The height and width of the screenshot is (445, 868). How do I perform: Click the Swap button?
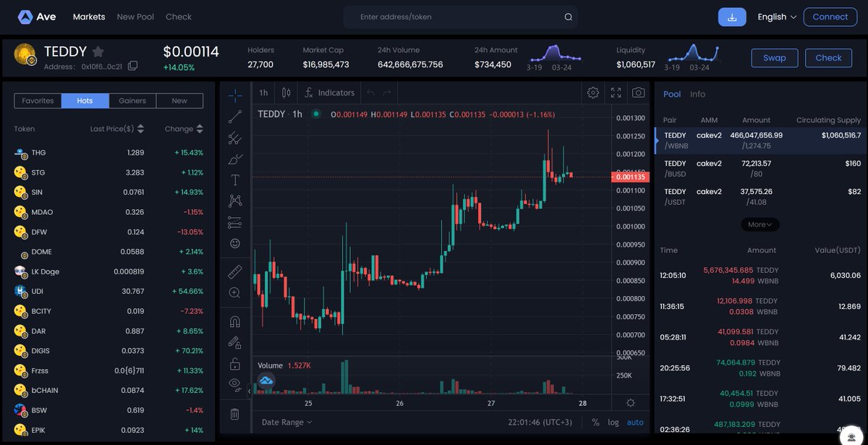coord(774,58)
